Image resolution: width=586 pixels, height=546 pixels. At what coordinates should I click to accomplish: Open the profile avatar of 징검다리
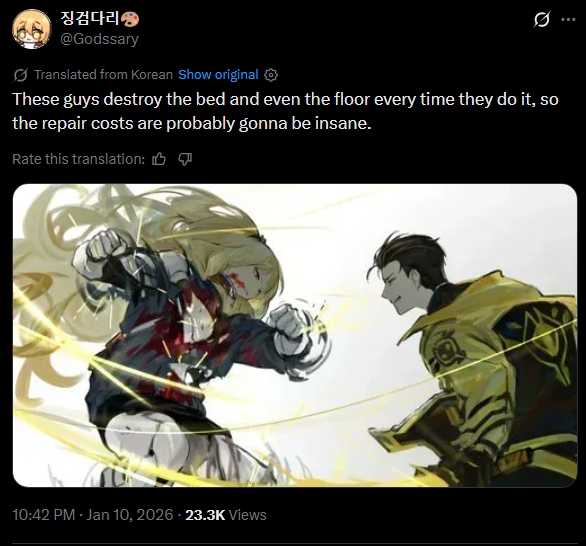[31, 29]
